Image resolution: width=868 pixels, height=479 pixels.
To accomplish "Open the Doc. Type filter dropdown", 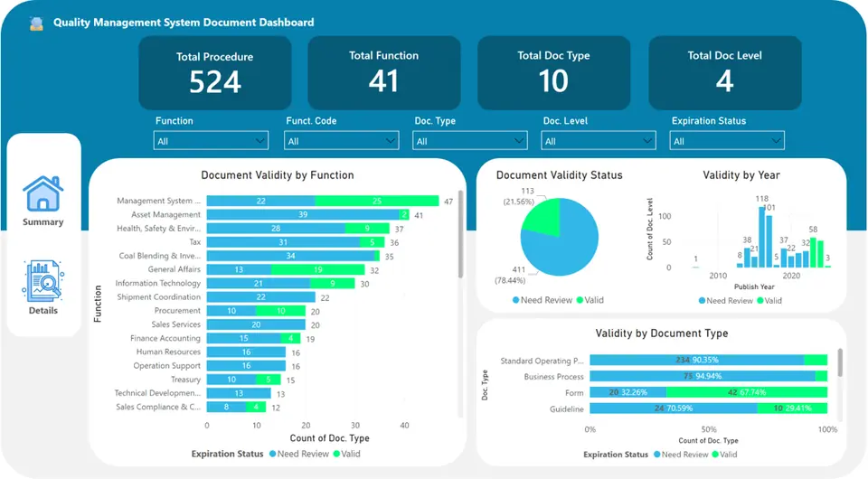I will tap(470, 140).
